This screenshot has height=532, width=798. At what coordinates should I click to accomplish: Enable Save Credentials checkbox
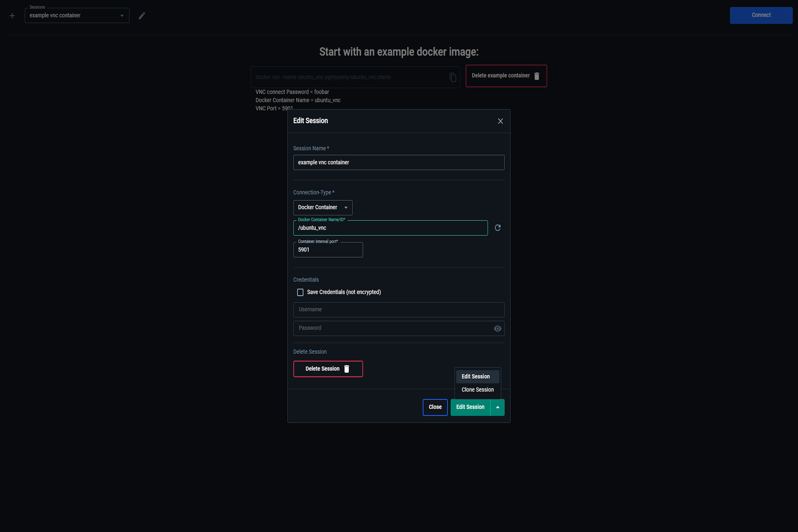(x=300, y=293)
